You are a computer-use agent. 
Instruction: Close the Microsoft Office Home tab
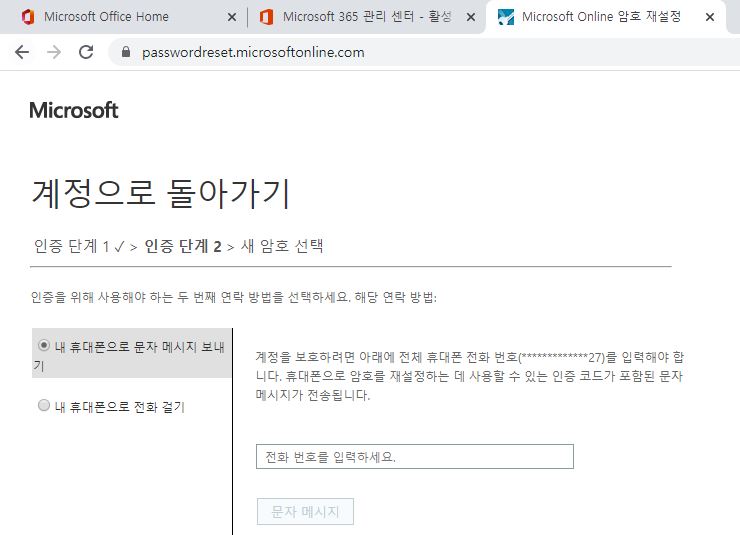pyautogui.click(x=232, y=17)
